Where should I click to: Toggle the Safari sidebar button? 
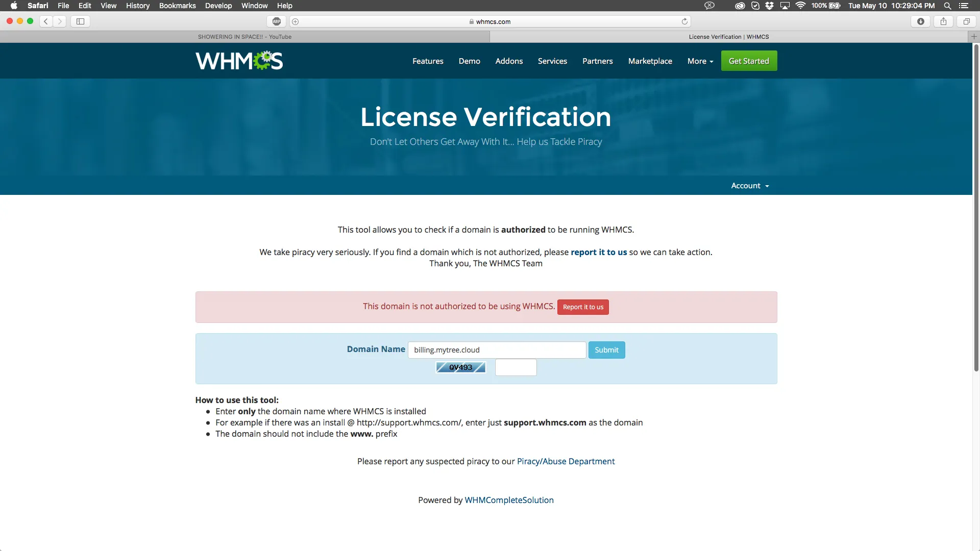click(80, 21)
